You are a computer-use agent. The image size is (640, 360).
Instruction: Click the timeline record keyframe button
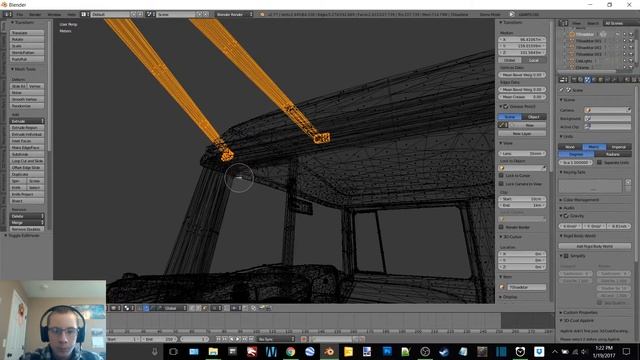(304, 339)
